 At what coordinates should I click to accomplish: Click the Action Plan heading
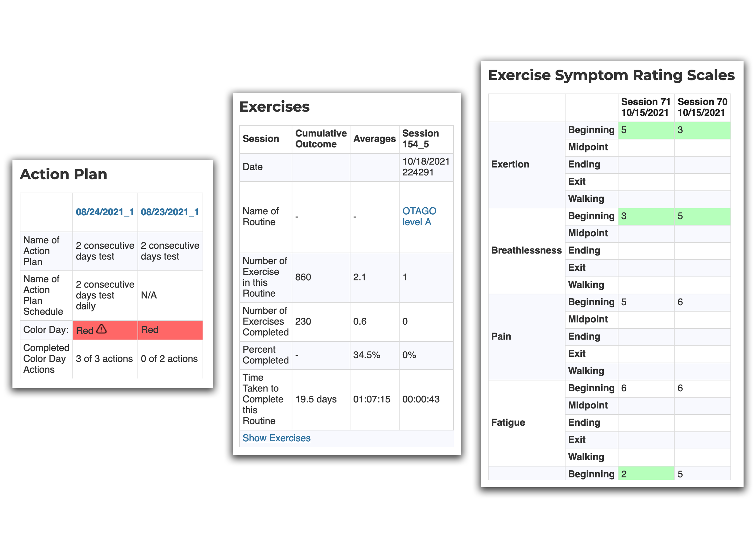click(64, 174)
